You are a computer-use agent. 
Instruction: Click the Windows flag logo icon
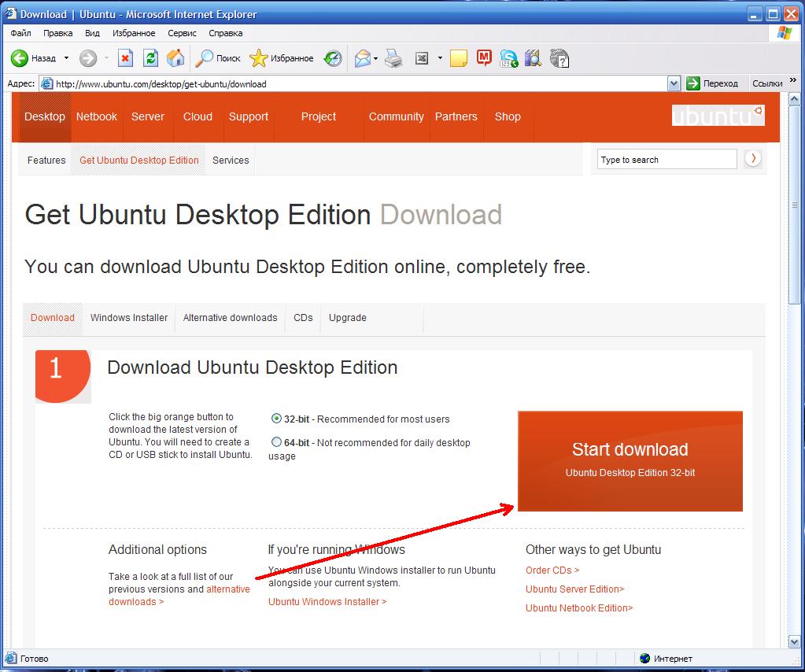[x=785, y=33]
